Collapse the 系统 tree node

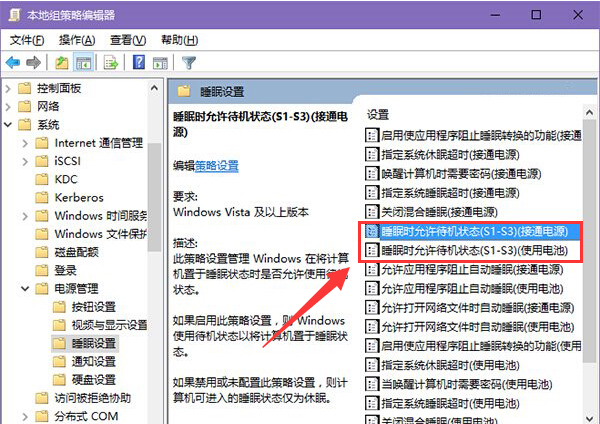[9, 125]
